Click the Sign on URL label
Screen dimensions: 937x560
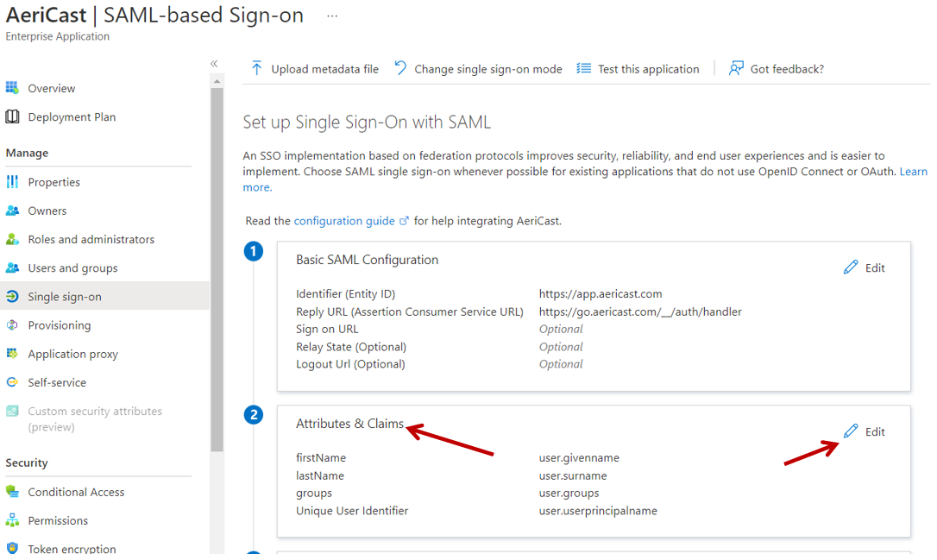(327, 330)
